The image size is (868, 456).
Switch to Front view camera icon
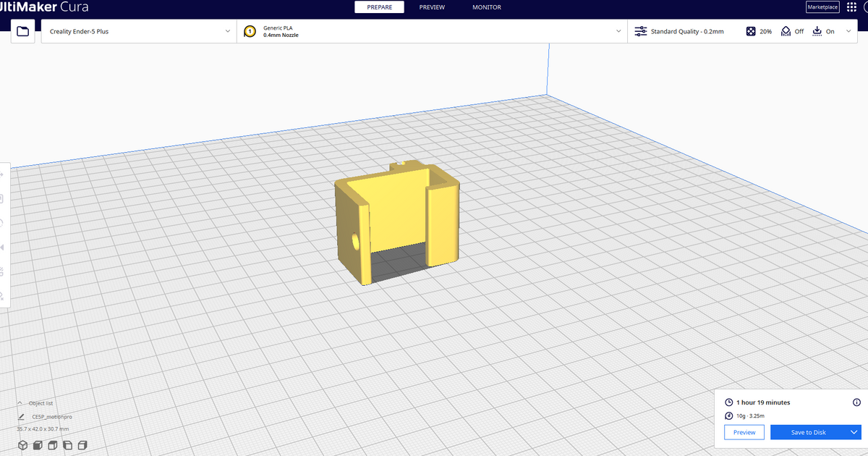(x=37, y=445)
